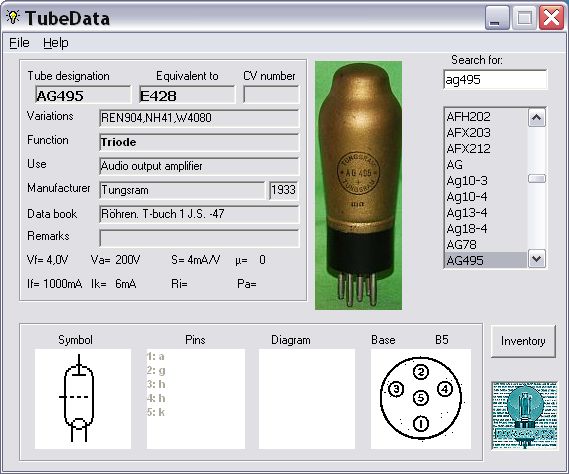Open the File menu
The width and height of the screenshot is (569, 474).
tap(19, 43)
